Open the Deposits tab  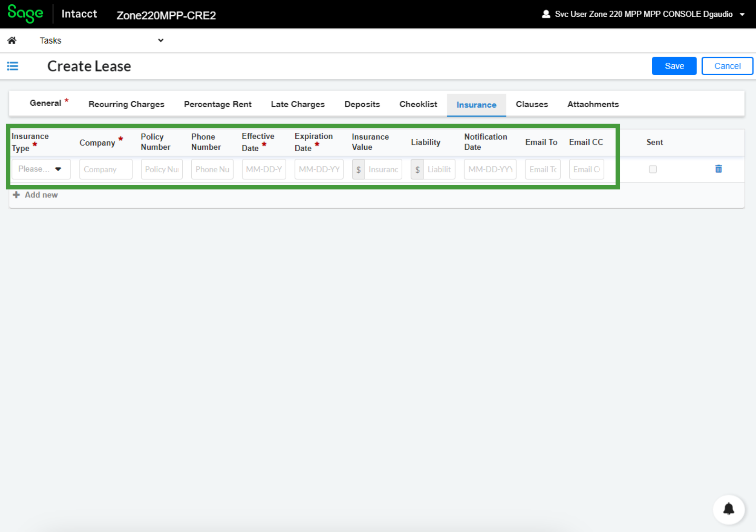point(362,104)
